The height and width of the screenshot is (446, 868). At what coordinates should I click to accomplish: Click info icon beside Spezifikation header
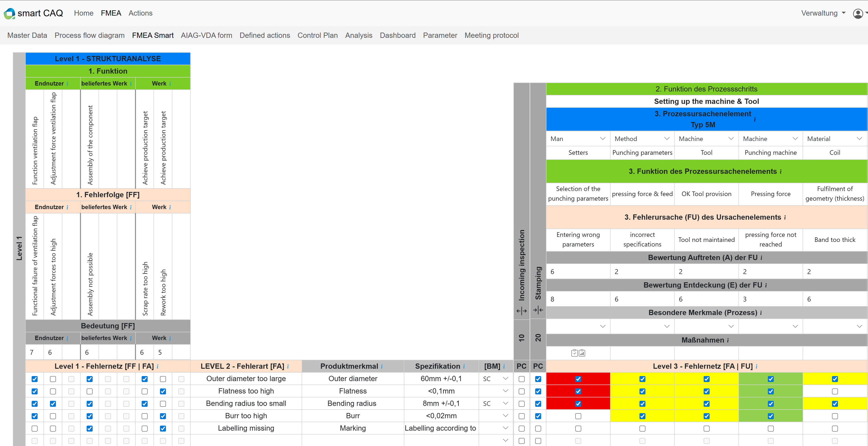464,366
